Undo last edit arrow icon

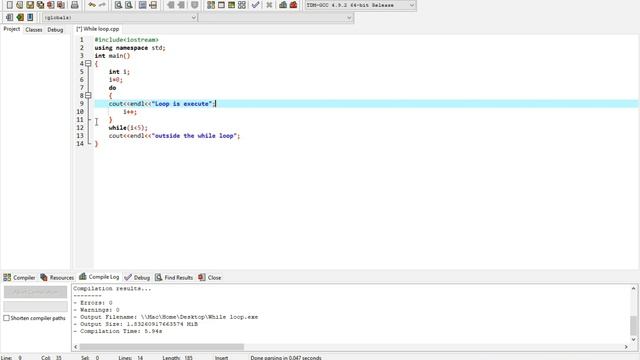pos(92,5)
